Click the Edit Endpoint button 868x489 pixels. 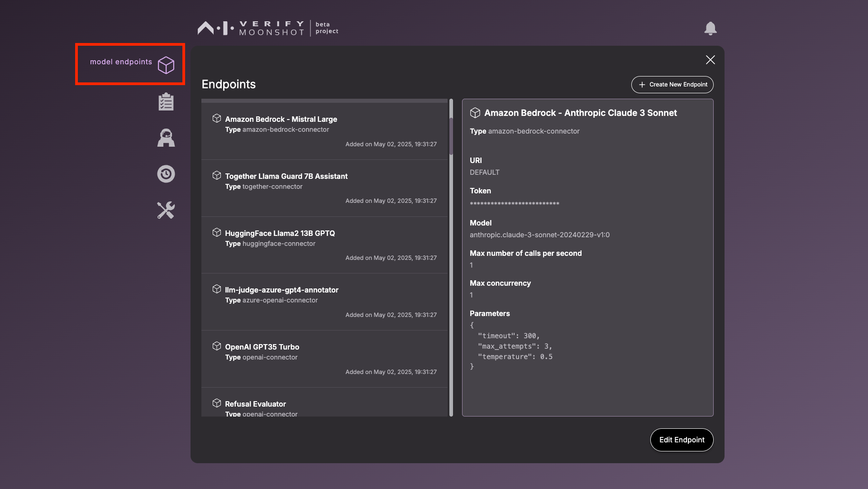(682, 440)
